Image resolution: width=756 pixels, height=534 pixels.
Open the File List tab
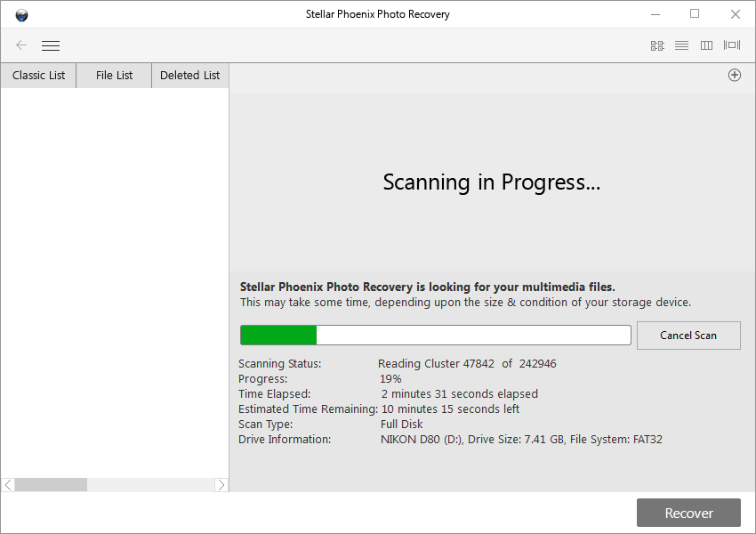(x=114, y=76)
